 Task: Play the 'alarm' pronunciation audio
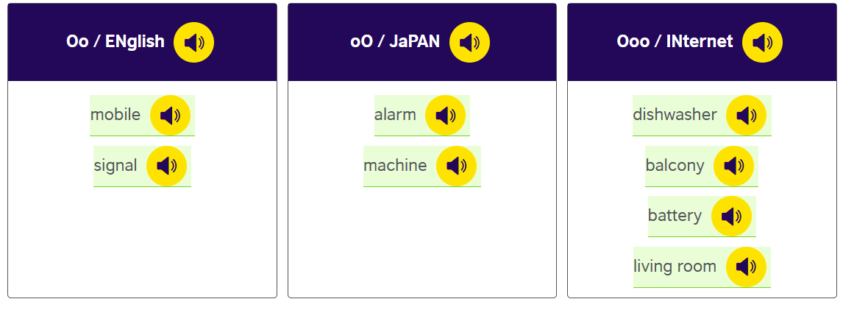coord(445,116)
